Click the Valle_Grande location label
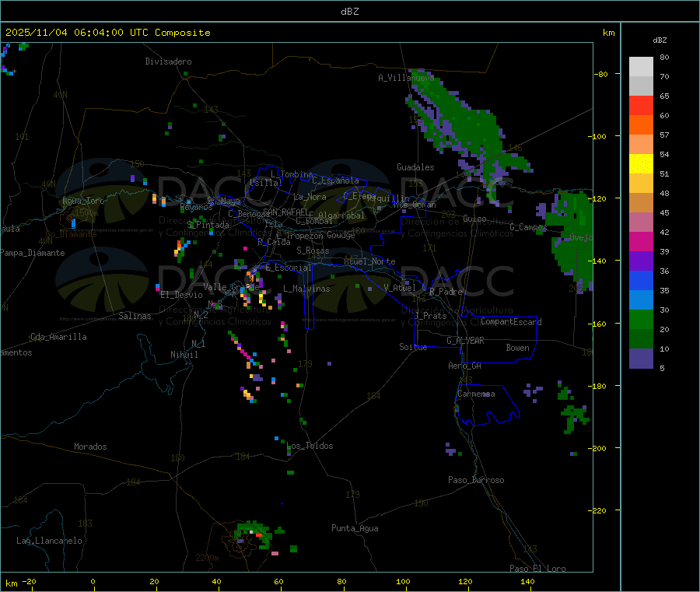700x592 pixels. (231, 287)
